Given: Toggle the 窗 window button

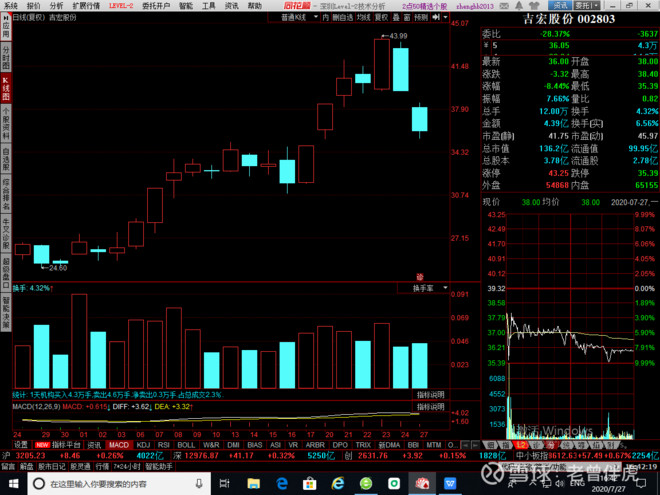Looking at the screenshot, I should pyautogui.click(x=407, y=17).
